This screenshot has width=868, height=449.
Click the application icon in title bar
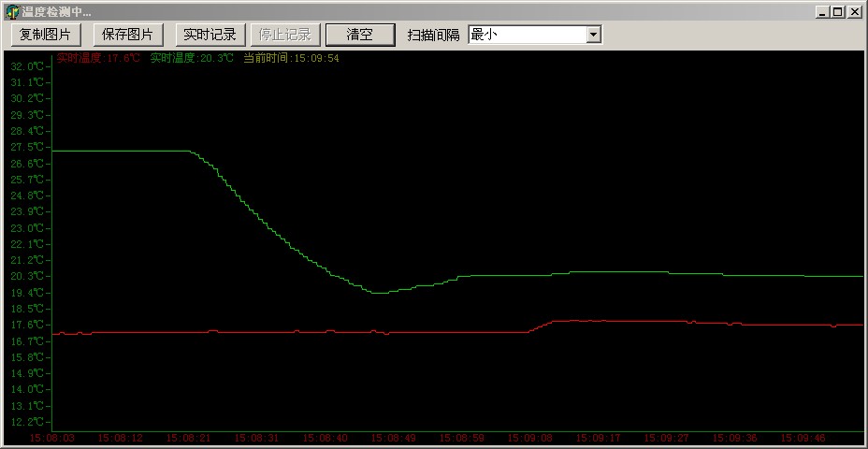11,11
